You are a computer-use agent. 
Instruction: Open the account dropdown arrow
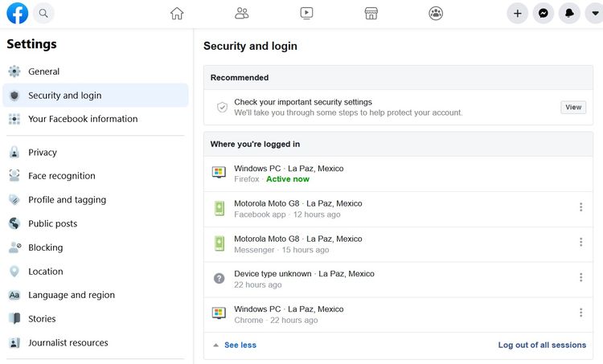point(594,14)
